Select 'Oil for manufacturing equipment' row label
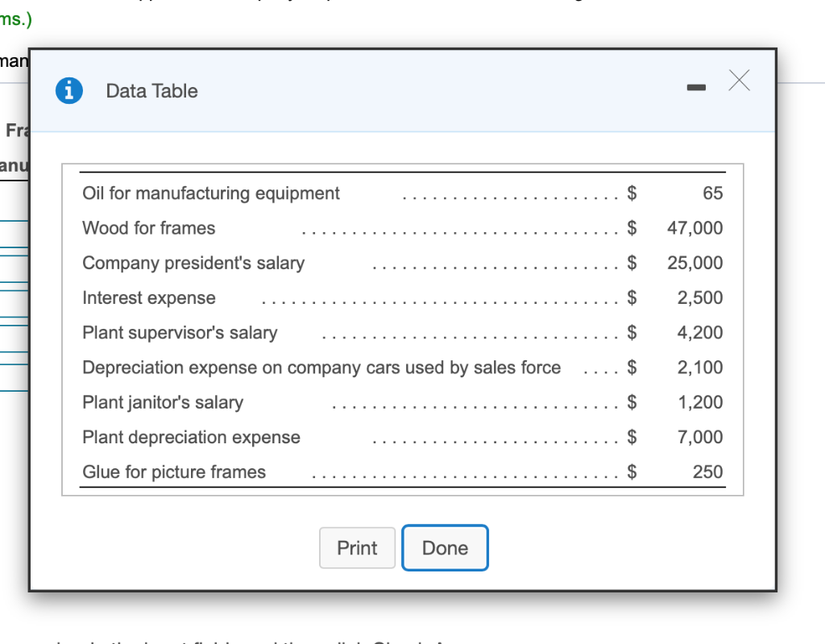 coord(211,193)
